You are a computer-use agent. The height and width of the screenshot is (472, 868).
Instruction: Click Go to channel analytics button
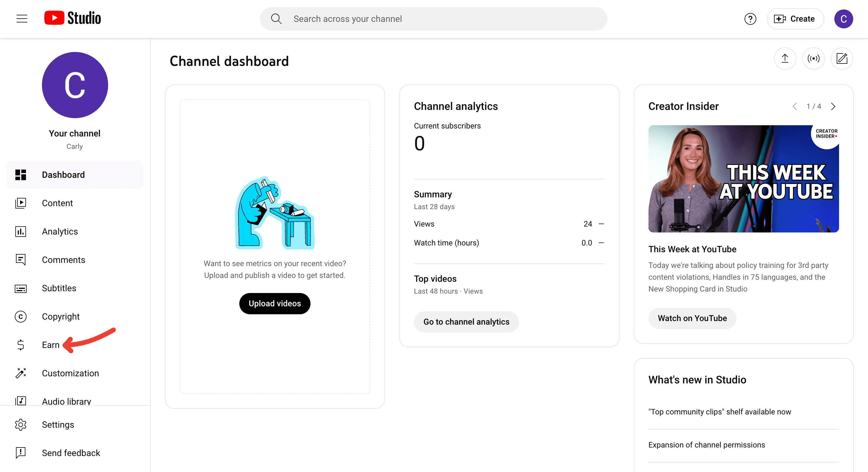(x=466, y=322)
